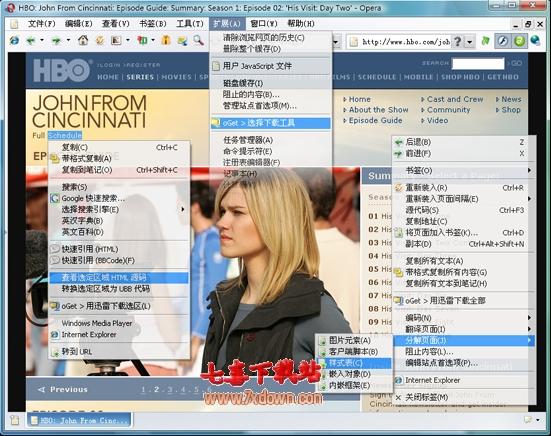The height and width of the screenshot is (436, 551).
Task: Open the closed tabs dropdown arrow at bottom right
Action: (538, 420)
